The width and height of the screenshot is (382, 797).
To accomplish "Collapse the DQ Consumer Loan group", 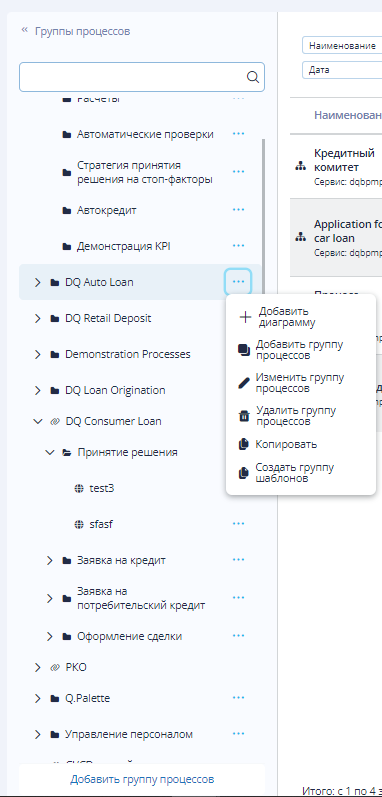I will tap(38, 421).
